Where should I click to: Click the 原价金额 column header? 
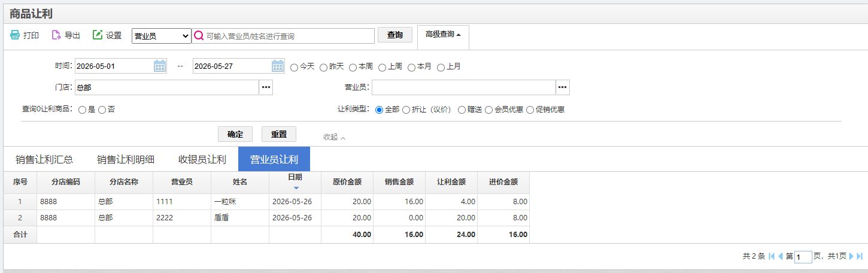(x=347, y=182)
